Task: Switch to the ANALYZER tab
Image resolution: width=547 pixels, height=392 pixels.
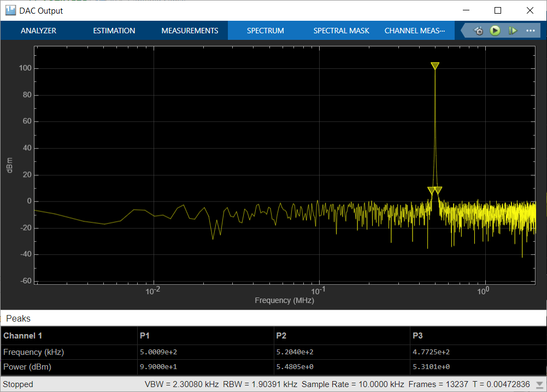Action: [x=38, y=31]
